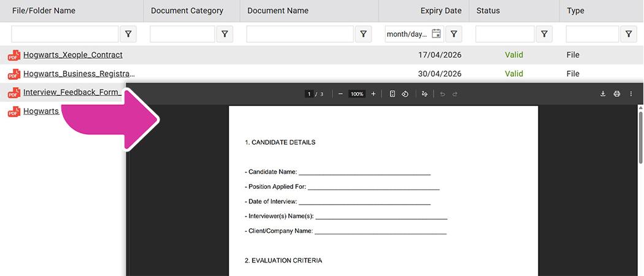Screen dimensions: 644x276
Task: Open filter for Document Name column
Action: point(363,34)
